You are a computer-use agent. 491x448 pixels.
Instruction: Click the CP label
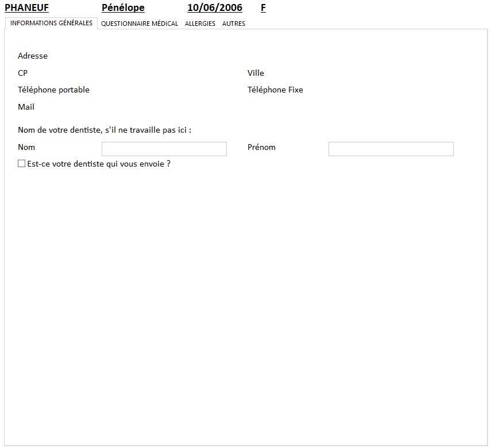(x=22, y=73)
